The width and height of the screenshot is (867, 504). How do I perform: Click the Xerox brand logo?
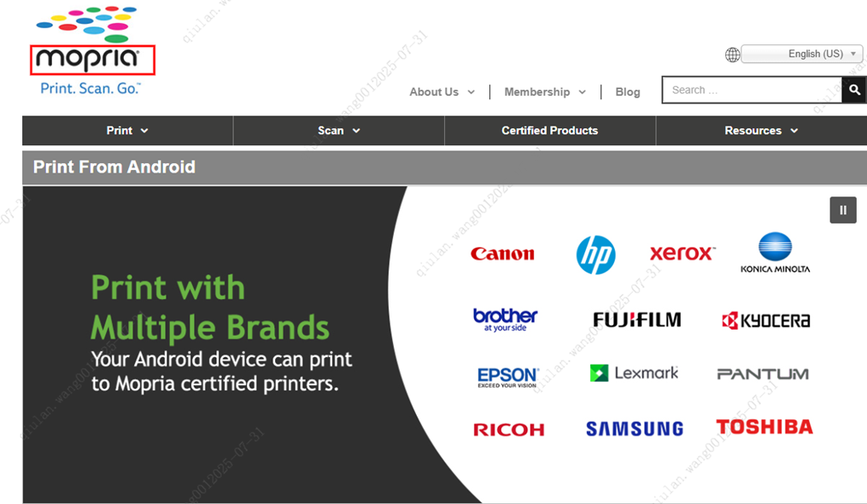point(682,254)
